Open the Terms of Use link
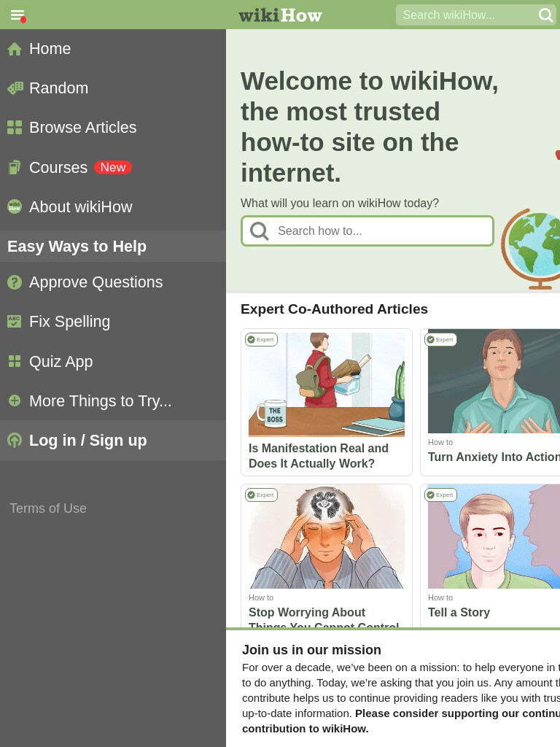Screen dimensions: 560x747 48,508
